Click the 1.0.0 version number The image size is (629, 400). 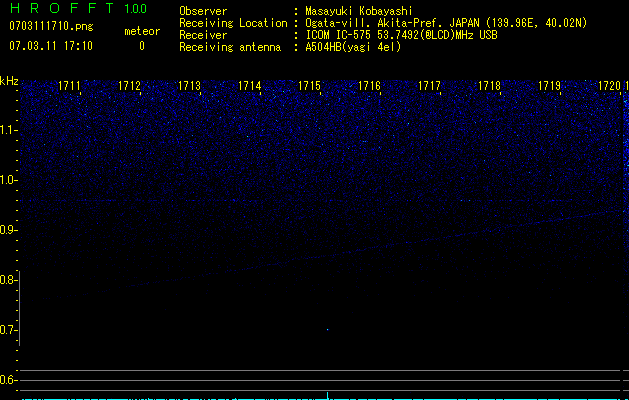point(135,9)
